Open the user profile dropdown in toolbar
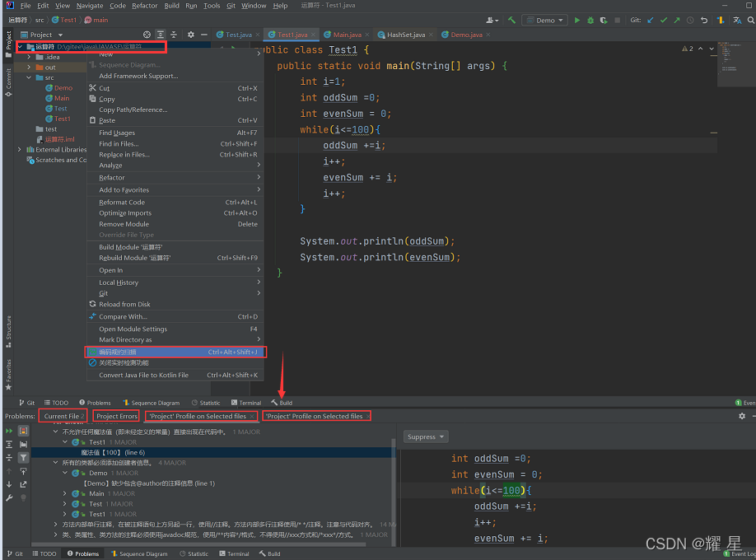The image size is (756, 560). coord(492,21)
